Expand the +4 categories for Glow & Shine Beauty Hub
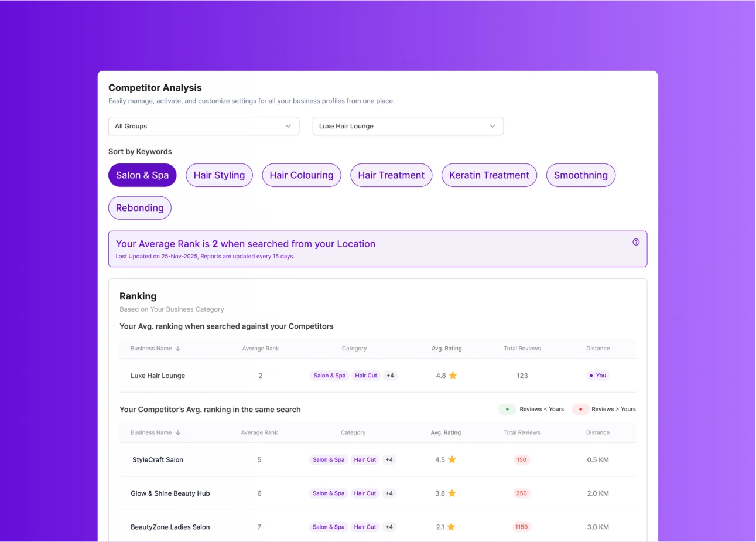The image size is (756, 542). pyautogui.click(x=389, y=493)
